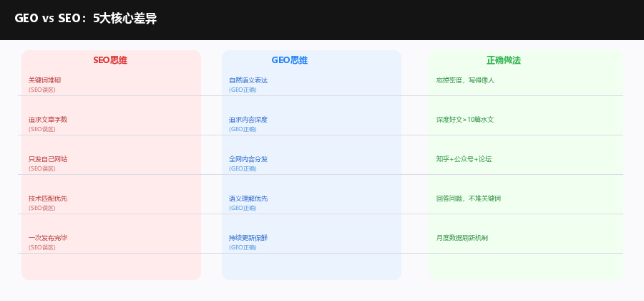Select the "GEO思维" column heading

(290, 60)
